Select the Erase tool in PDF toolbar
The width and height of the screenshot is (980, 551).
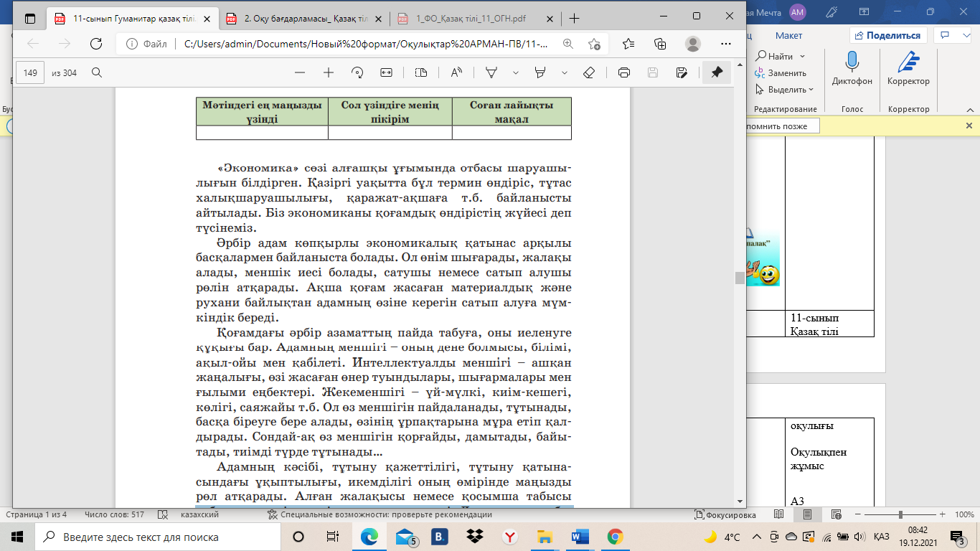pyautogui.click(x=589, y=72)
